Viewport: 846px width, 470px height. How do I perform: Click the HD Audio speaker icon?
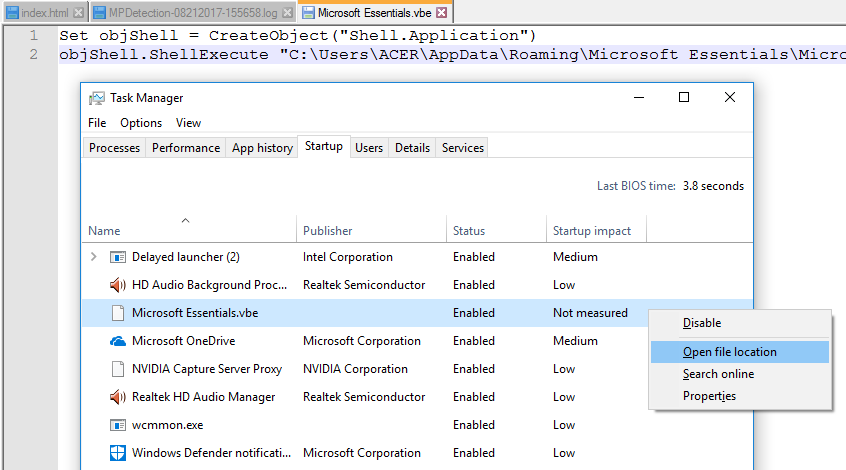click(x=117, y=285)
